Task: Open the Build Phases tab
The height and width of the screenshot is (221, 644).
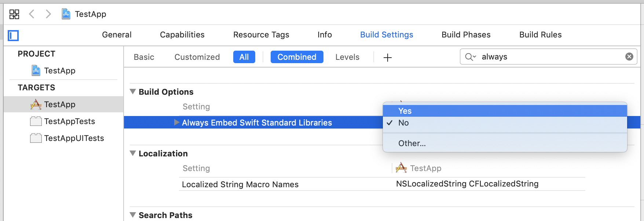Action: (x=466, y=35)
